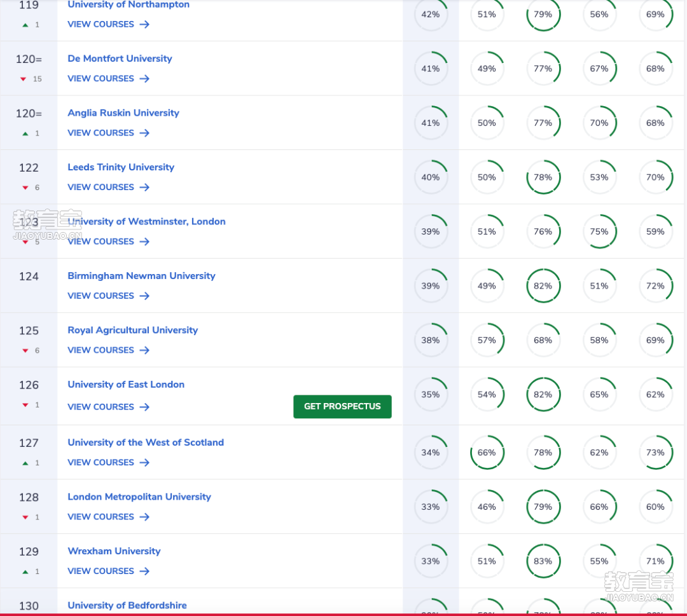Click VIEW COURSES under Birmingham Newman University
687x616 pixels.
click(x=108, y=296)
